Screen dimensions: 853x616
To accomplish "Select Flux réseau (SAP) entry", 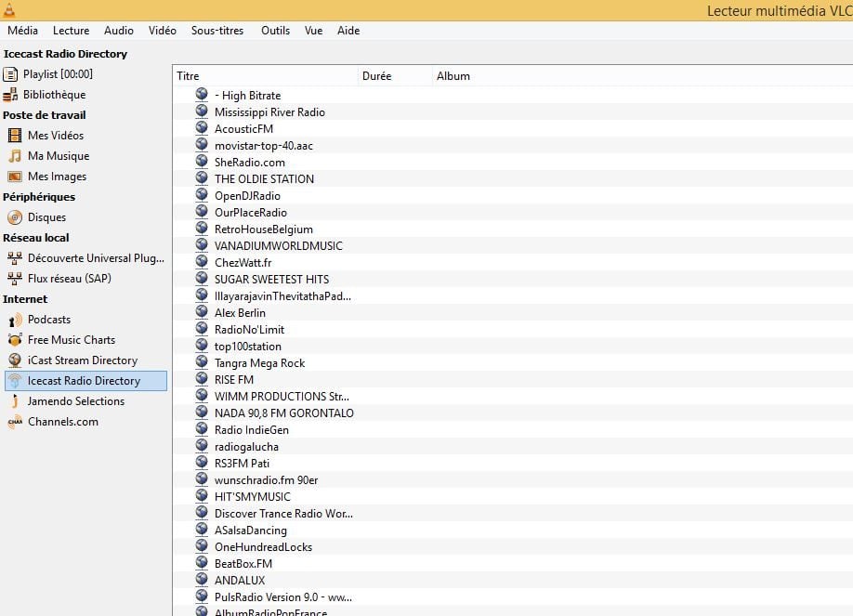I will click(x=69, y=279).
